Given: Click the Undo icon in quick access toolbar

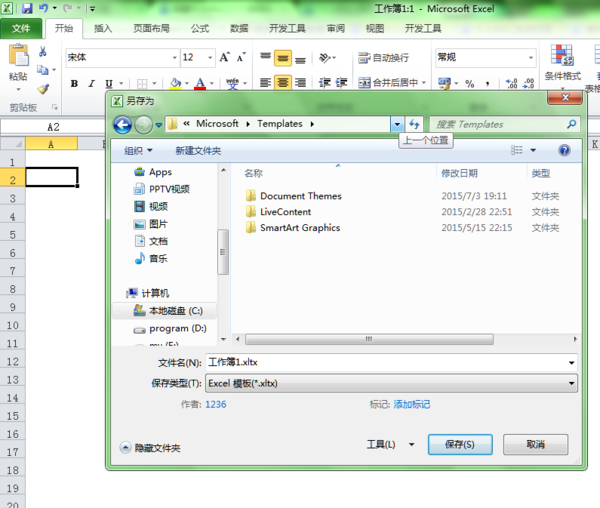Looking at the screenshot, I should click(x=44, y=8).
